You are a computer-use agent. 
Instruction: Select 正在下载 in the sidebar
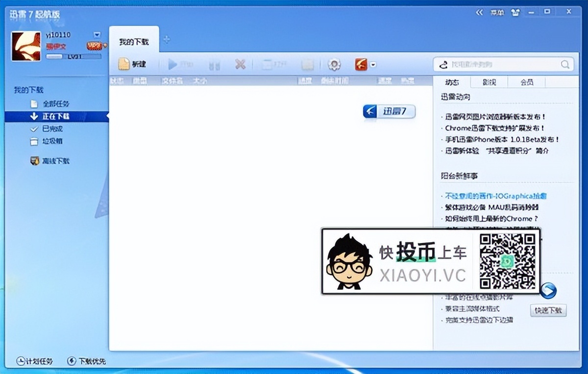(x=56, y=117)
